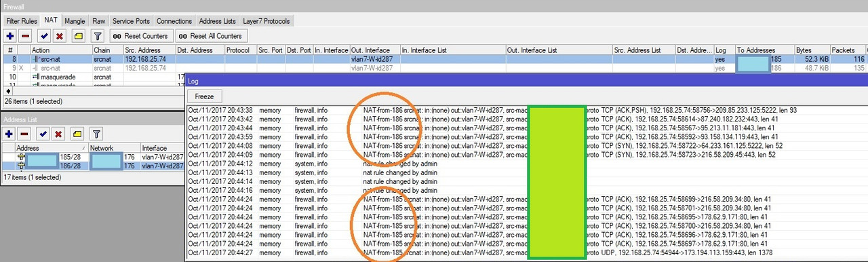Remove the selected NAT rule with the minus icon
The width and height of the screenshot is (868, 262).
(25, 36)
